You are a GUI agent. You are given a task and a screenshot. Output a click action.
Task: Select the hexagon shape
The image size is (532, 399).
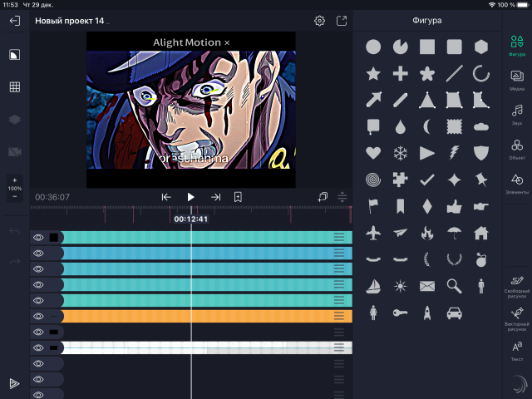(x=481, y=47)
